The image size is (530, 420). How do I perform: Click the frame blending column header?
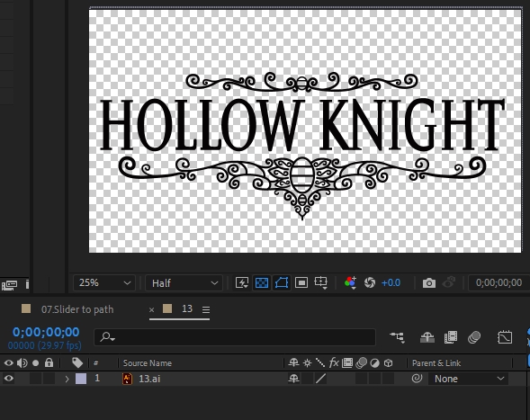[x=347, y=363]
